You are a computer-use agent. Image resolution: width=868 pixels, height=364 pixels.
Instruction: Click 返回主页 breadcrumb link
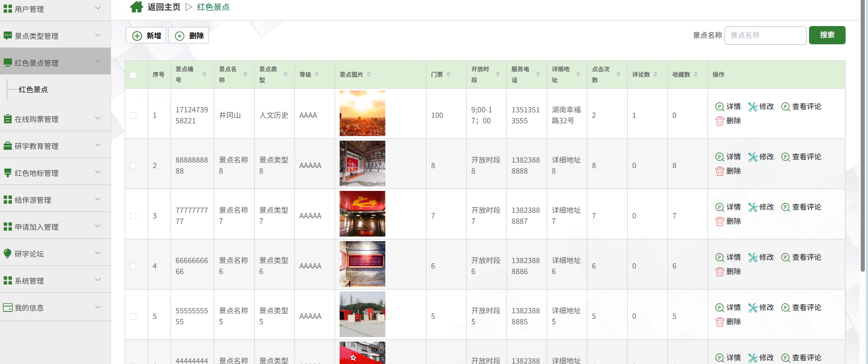[x=164, y=7]
